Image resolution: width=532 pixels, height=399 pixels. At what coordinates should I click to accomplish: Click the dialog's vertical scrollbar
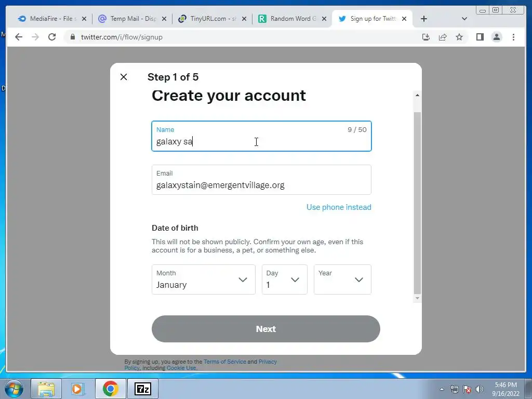click(x=417, y=203)
